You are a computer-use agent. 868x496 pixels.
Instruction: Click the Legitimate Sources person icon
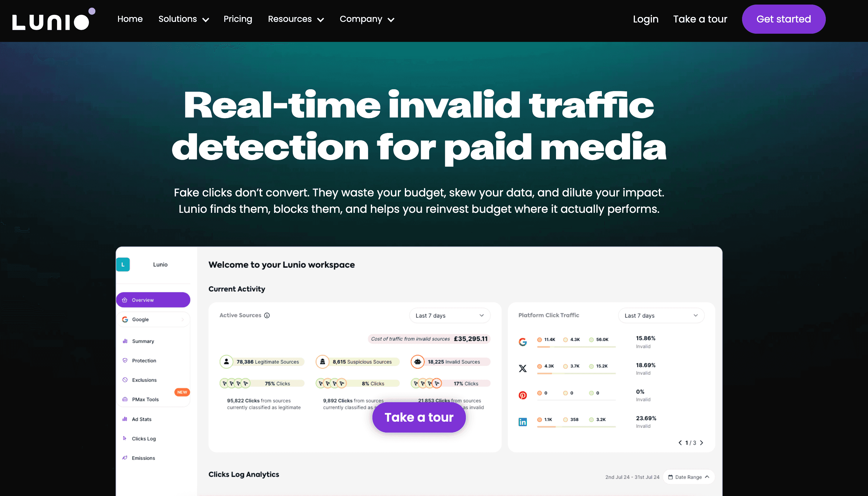(226, 362)
